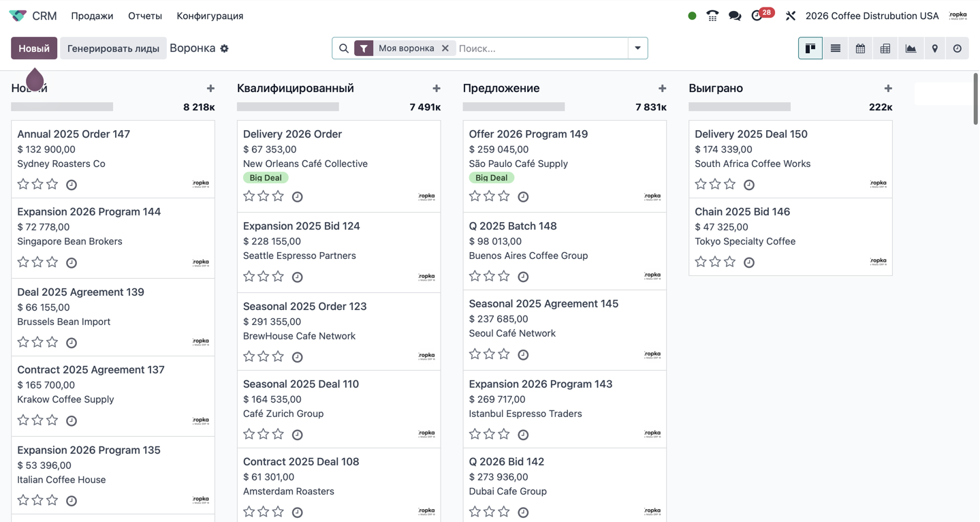The height and width of the screenshot is (522, 980).
Task: Open the debug tools wrench icon
Action: [791, 16]
